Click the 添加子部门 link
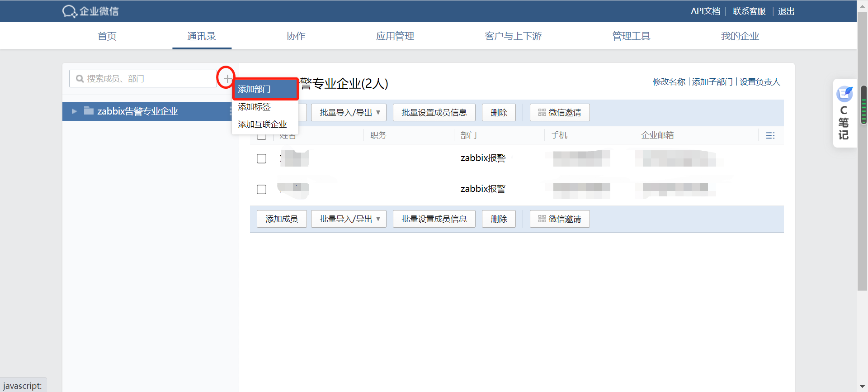The width and height of the screenshot is (868, 392). coord(712,82)
